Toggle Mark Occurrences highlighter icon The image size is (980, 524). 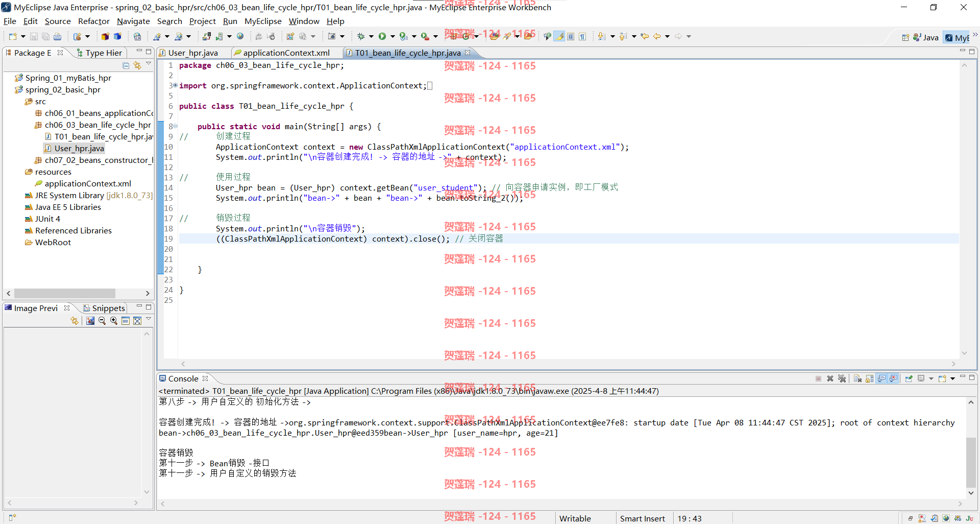(559, 36)
